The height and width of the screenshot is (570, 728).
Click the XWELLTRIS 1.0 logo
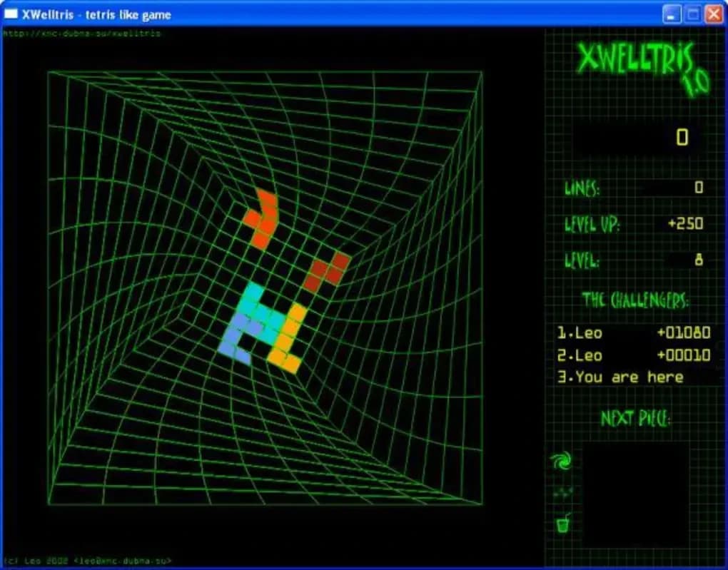point(639,68)
